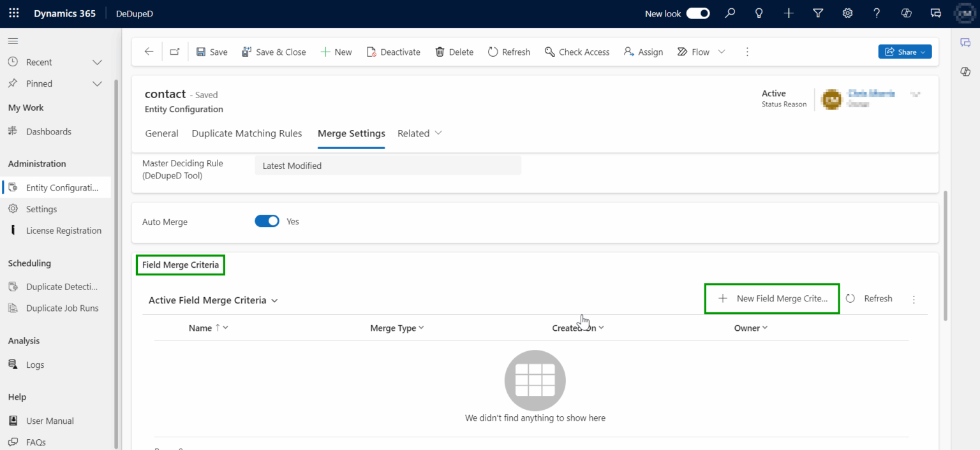Click the License Registration sidebar item
Viewport: 980px width, 450px height.
click(63, 230)
